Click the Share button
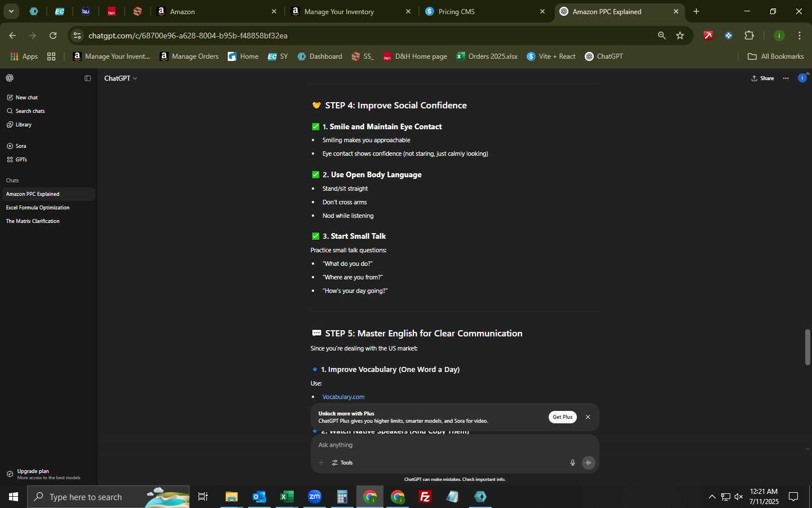Image resolution: width=812 pixels, height=508 pixels. coord(763,78)
